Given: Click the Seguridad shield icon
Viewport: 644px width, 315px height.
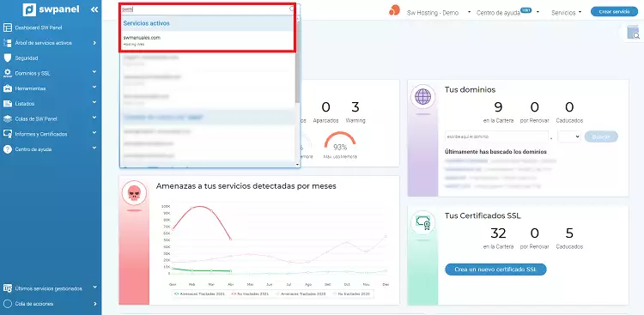Looking at the screenshot, I should point(8,58).
